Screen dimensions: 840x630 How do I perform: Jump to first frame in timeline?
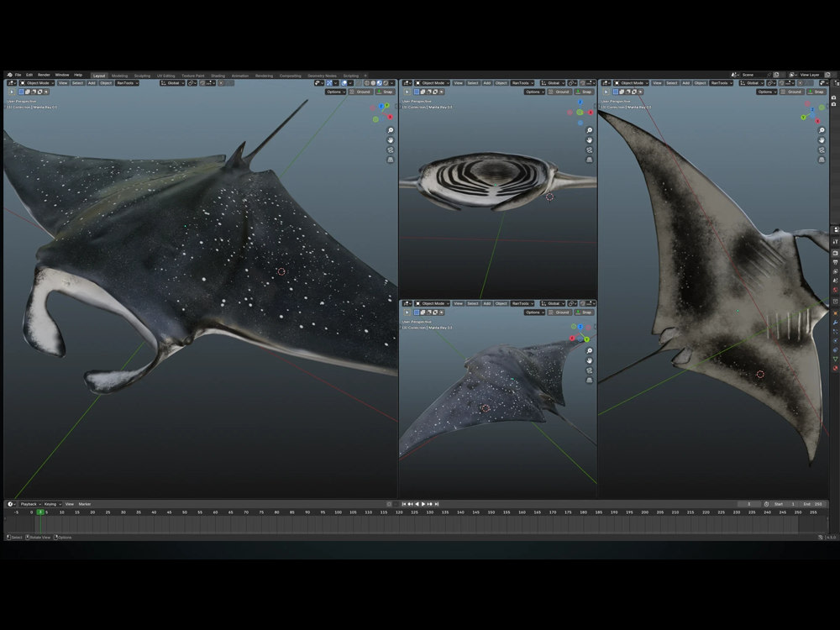click(404, 504)
